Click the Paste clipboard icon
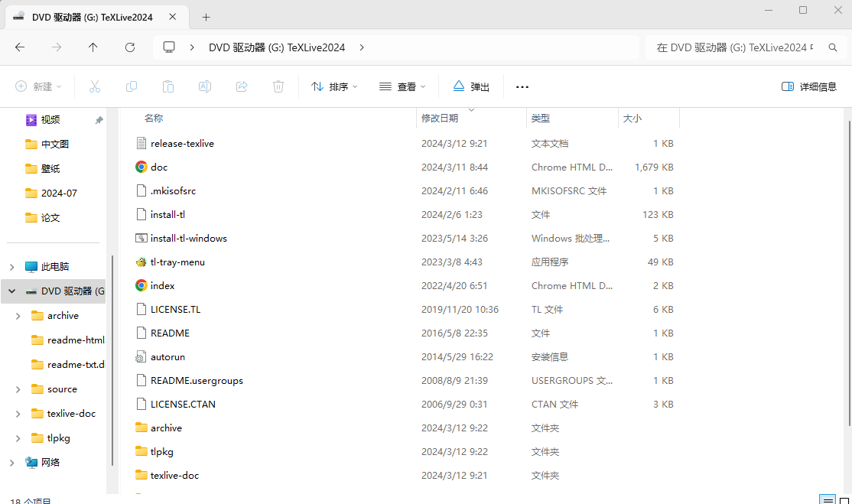This screenshot has width=852, height=504. pyautogui.click(x=168, y=86)
